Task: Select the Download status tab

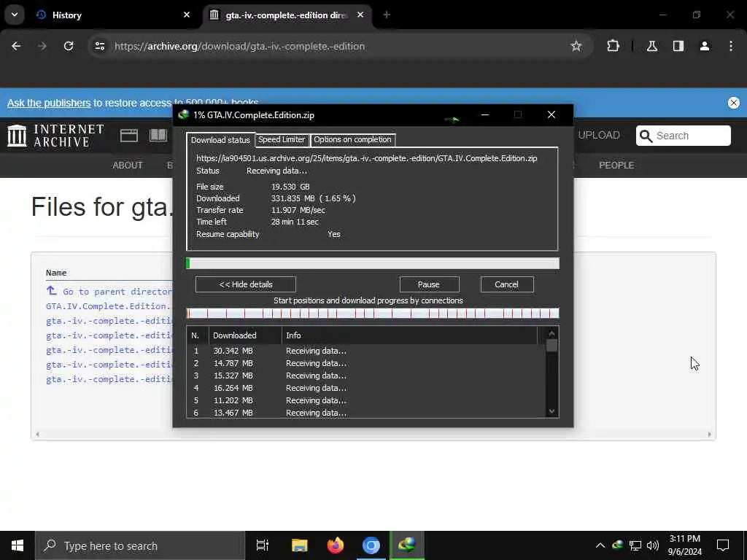Action: click(220, 140)
